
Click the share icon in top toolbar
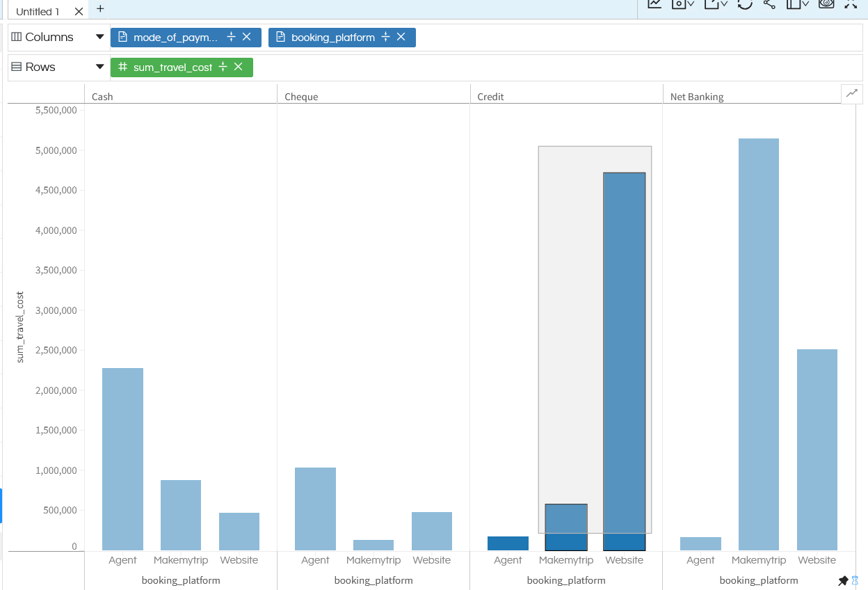point(769,3)
